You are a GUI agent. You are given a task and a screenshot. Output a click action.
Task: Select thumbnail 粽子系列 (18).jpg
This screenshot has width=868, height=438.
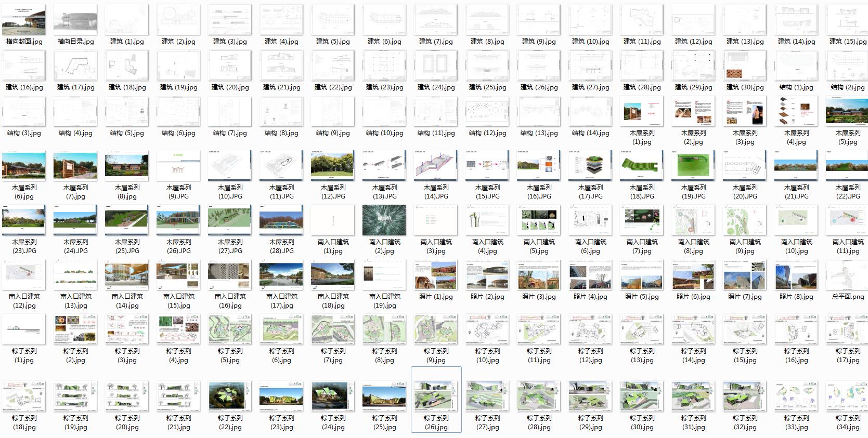click(24, 396)
